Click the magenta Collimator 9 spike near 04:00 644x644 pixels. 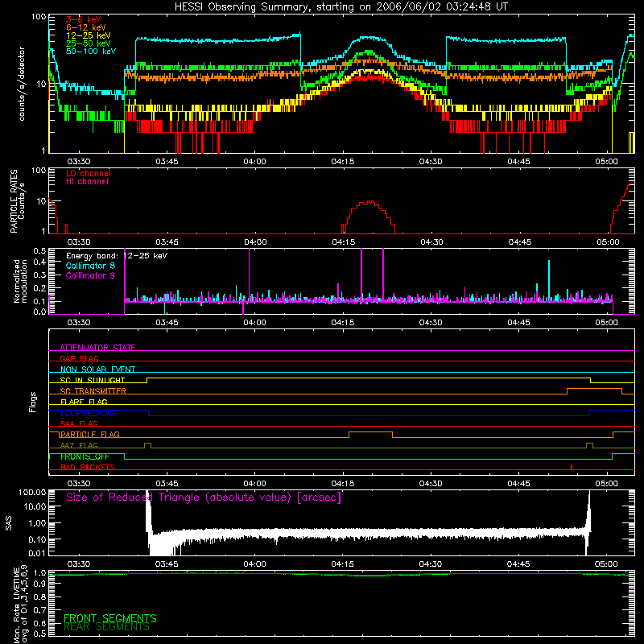tap(249, 275)
